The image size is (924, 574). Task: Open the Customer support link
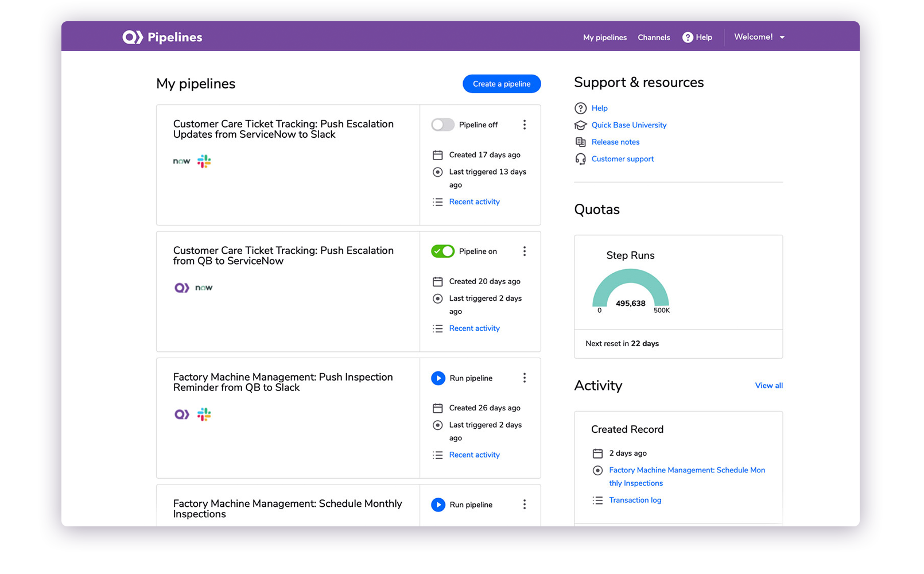(623, 159)
